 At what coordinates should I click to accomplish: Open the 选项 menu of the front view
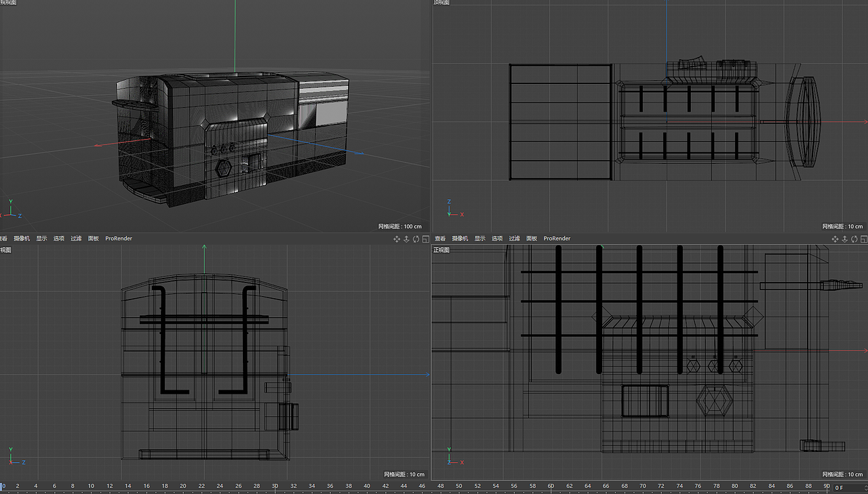[x=497, y=239]
